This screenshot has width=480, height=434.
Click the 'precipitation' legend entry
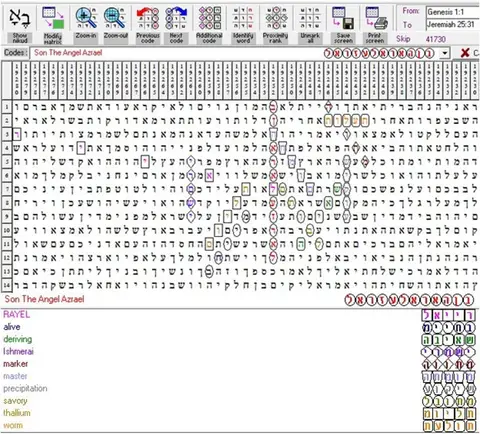(x=25, y=388)
